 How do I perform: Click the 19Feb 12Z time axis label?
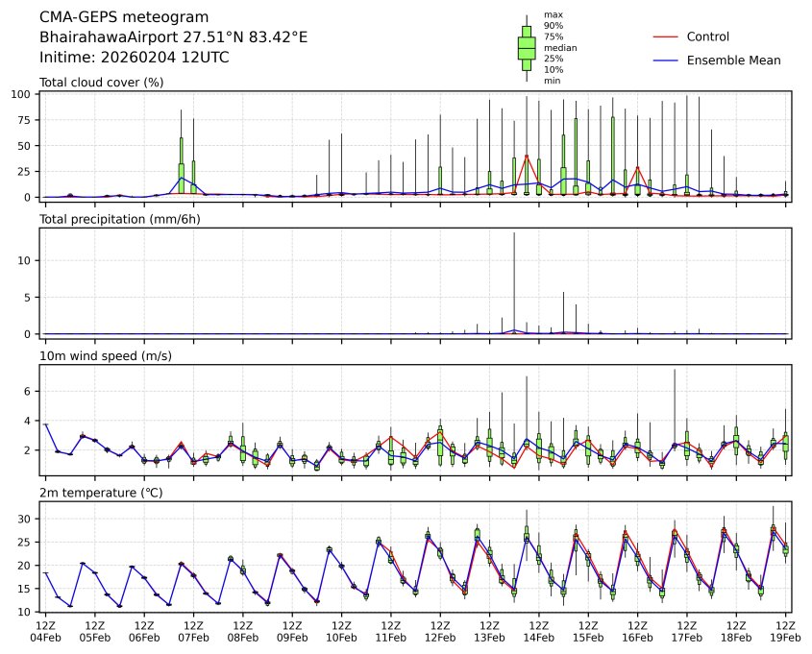[x=785, y=630]
